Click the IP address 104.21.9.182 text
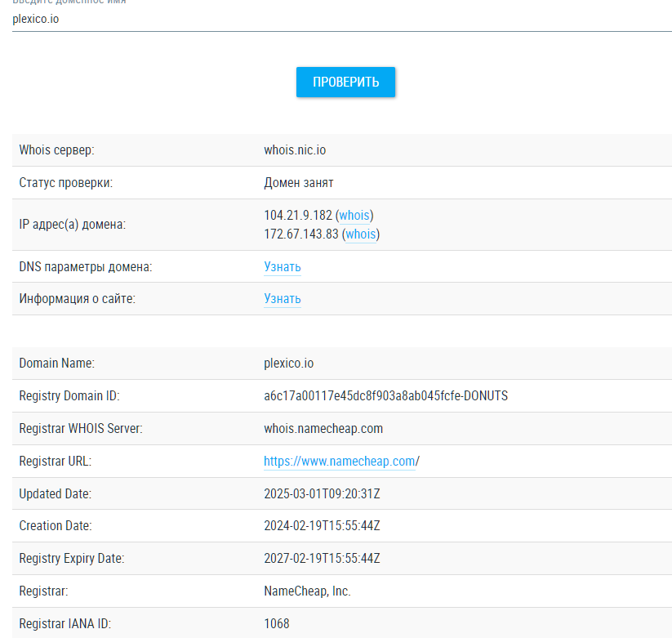The height and width of the screenshot is (638, 672). [298, 216]
